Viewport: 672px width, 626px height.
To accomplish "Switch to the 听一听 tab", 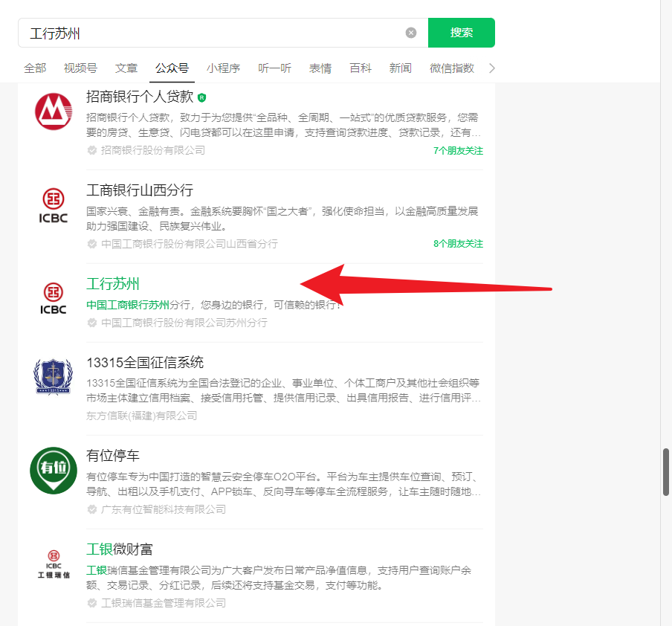I will [275, 68].
